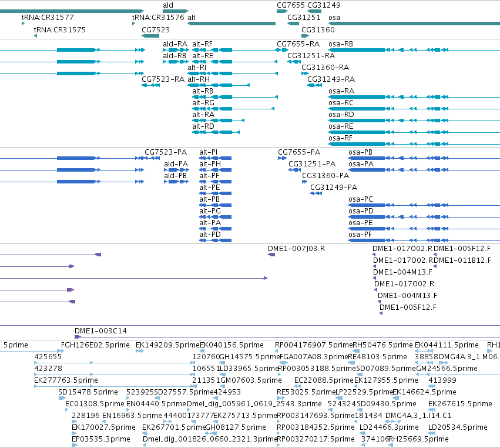Select the alt-RG transcript label

(x=203, y=103)
